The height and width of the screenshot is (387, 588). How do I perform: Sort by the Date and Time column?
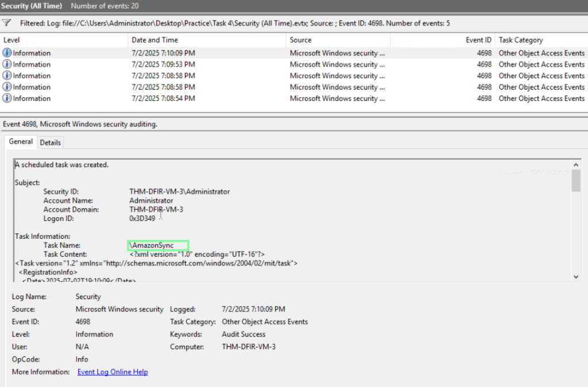click(207, 40)
